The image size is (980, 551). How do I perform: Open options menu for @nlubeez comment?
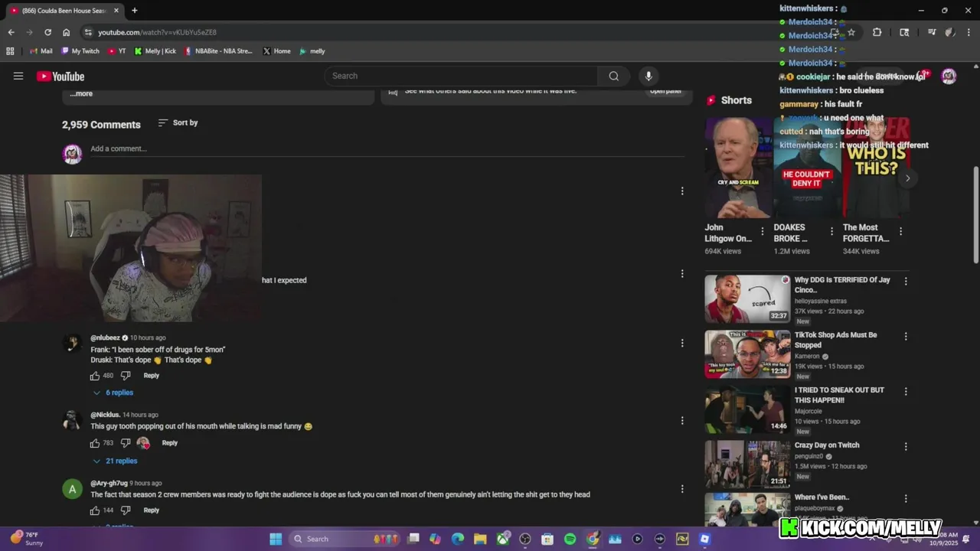coord(682,343)
